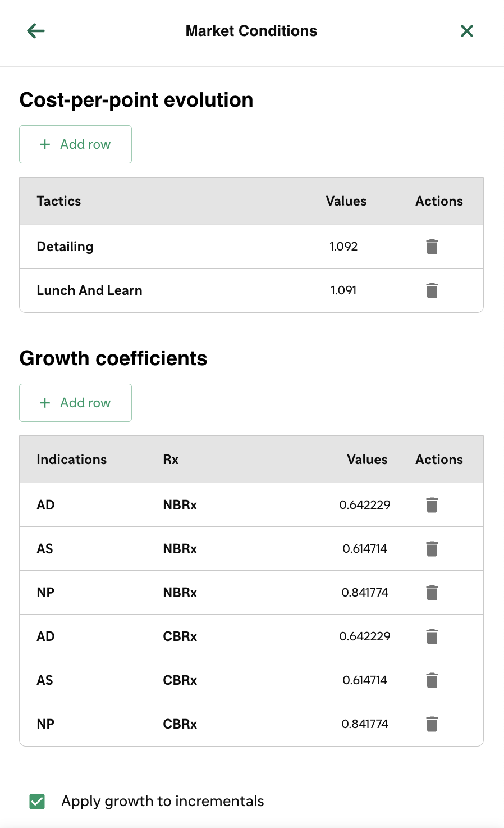Delete the AD NBRx growth coefficient row
Image resolution: width=504 pixels, height=828 pixels.
pyautogui.click(x=432, y=505)
